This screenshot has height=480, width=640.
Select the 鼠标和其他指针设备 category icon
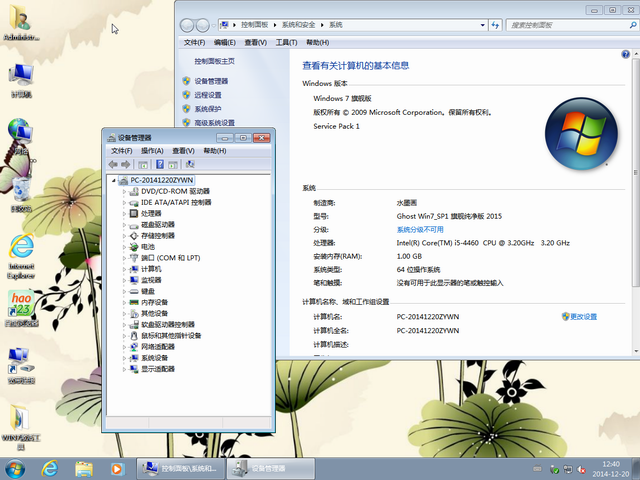(x=134, y=336)
